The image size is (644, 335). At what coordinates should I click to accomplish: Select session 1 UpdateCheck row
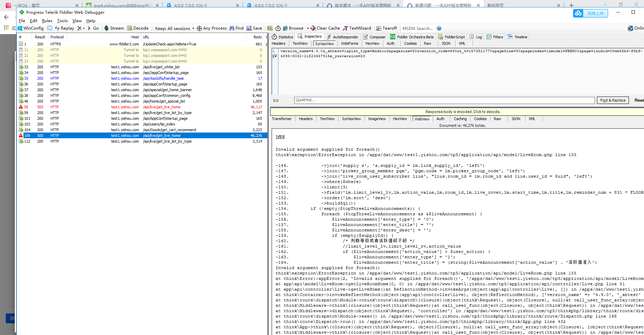[142, 44]
